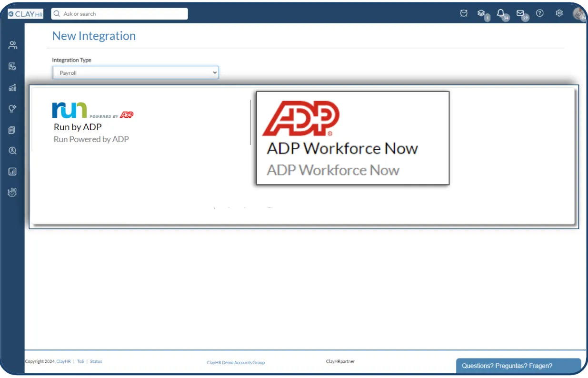Open the performance growth chart sidebar icon
The height and width of the screenshot is (378, 588).
tap(13, 87)
